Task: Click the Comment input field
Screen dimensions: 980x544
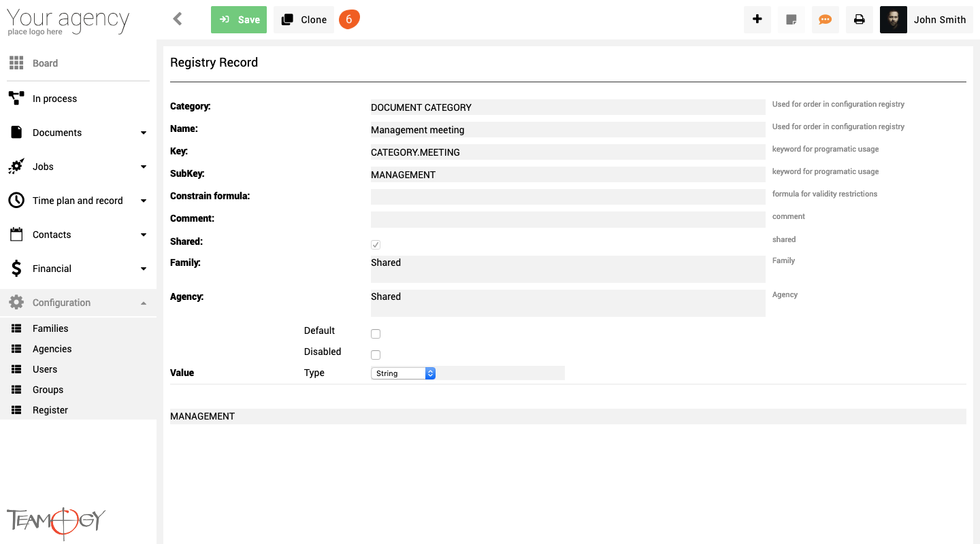Action: 568,220
